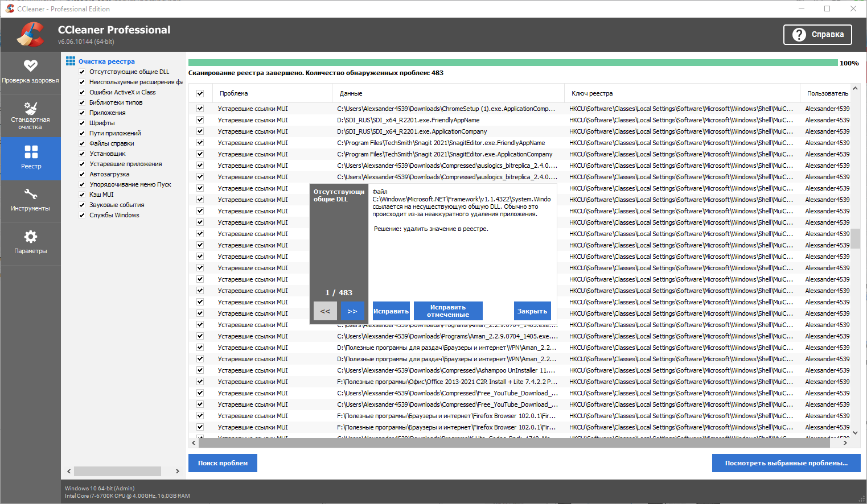Uncheck 'Отсутствующие общие DLL' option
The image size is (867, 504).
click(82, 72)
